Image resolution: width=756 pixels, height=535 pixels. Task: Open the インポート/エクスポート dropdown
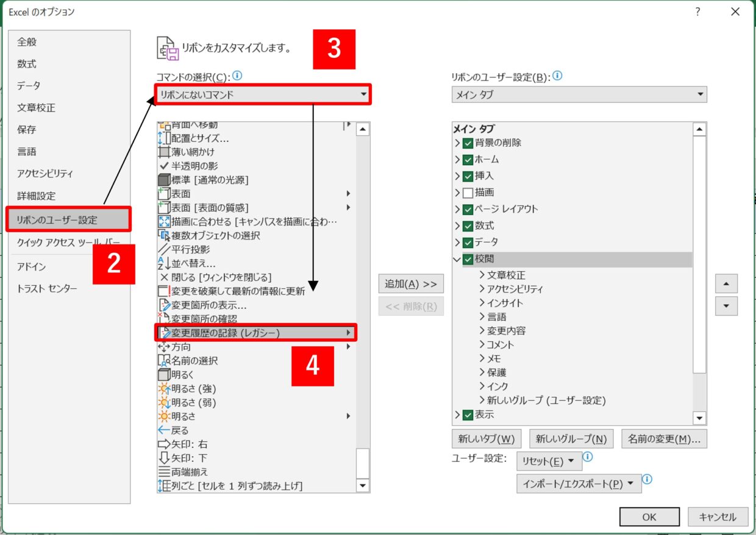(x=579, y=484)
